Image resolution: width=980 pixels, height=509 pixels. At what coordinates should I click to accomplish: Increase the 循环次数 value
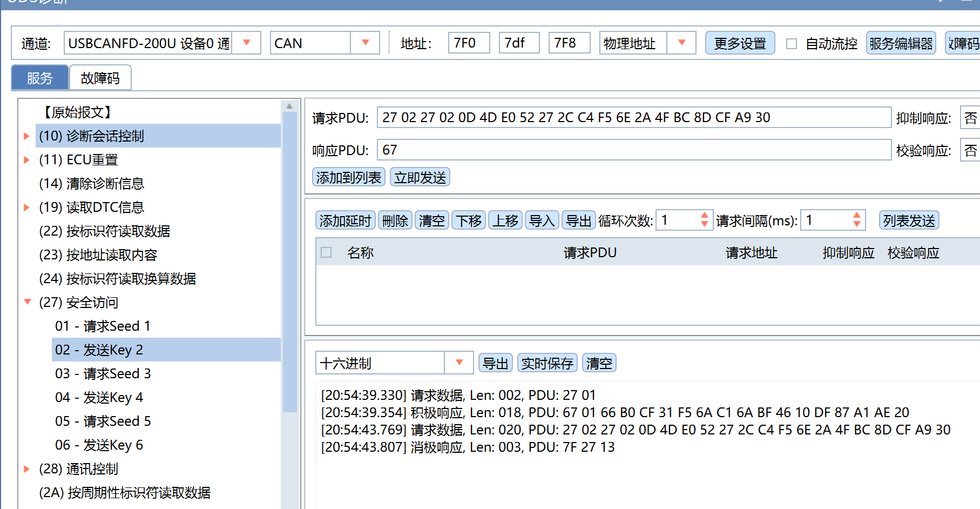705,216
